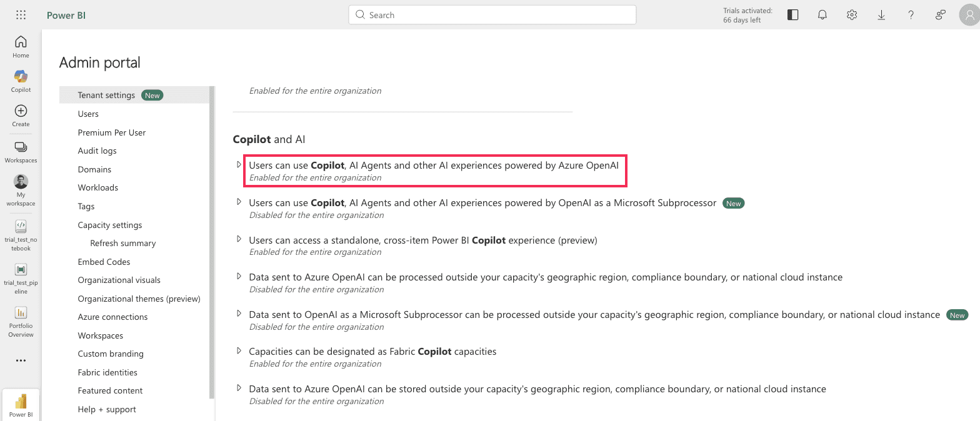
Task: Open Copilot from the left rail
Action: (21, 81)
